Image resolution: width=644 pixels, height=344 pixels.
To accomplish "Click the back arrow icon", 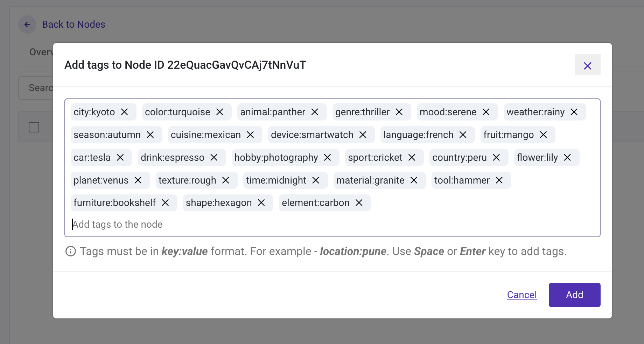I will pos(27,25).
